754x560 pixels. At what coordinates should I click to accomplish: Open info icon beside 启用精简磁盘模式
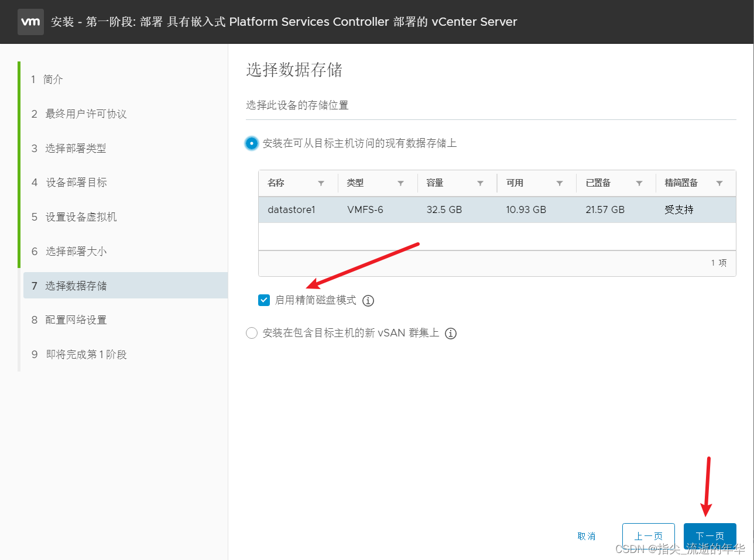pyautogui.click(x=368, y=301)
